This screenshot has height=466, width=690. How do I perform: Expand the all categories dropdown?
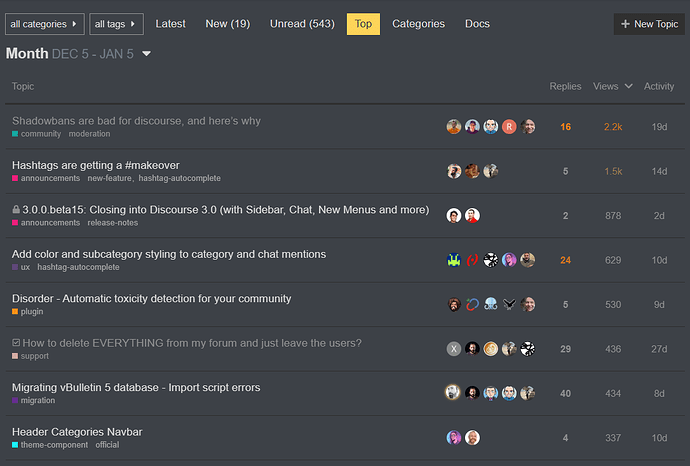44,24
